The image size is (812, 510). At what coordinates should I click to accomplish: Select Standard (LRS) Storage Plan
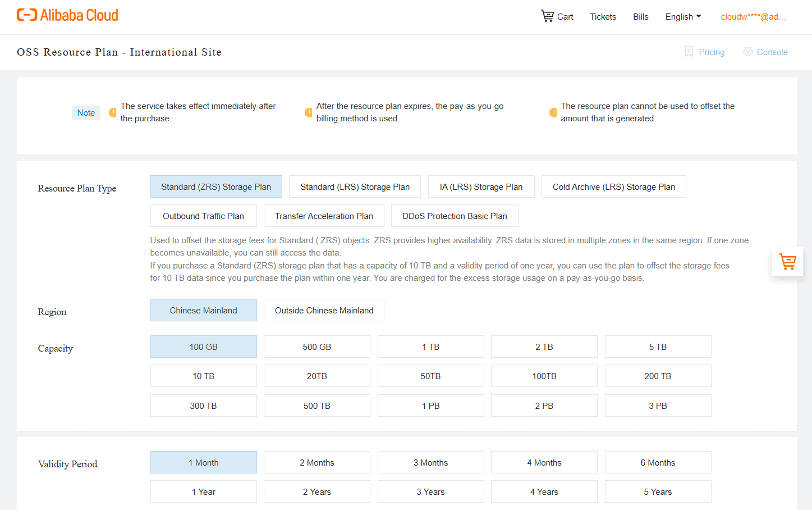355,186
